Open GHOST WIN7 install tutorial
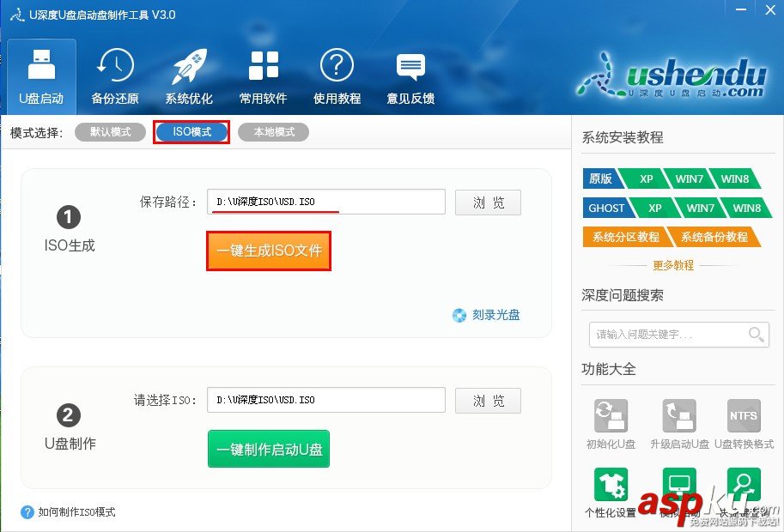Image resolution: width=784 pixels, height=532 pixels. (x=700, y=208)
